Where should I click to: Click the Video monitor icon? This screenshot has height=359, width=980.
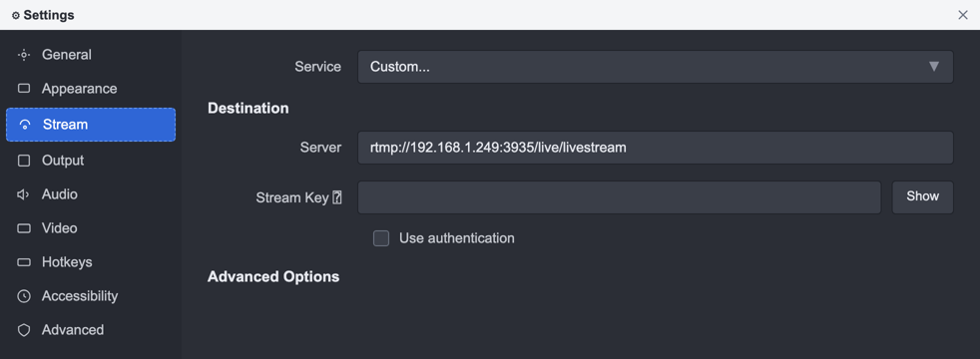[x=24, y=228]
